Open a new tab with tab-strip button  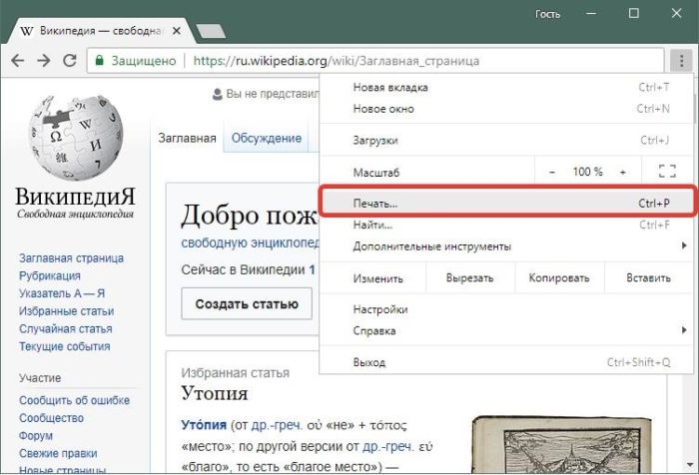(x=211, y=31)
